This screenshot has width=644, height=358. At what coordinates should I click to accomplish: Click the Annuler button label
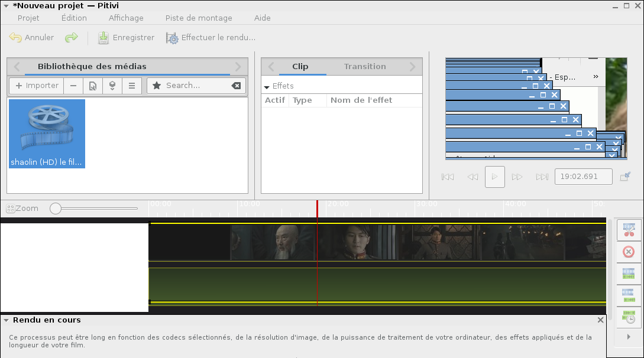click(x=39, y=38)
